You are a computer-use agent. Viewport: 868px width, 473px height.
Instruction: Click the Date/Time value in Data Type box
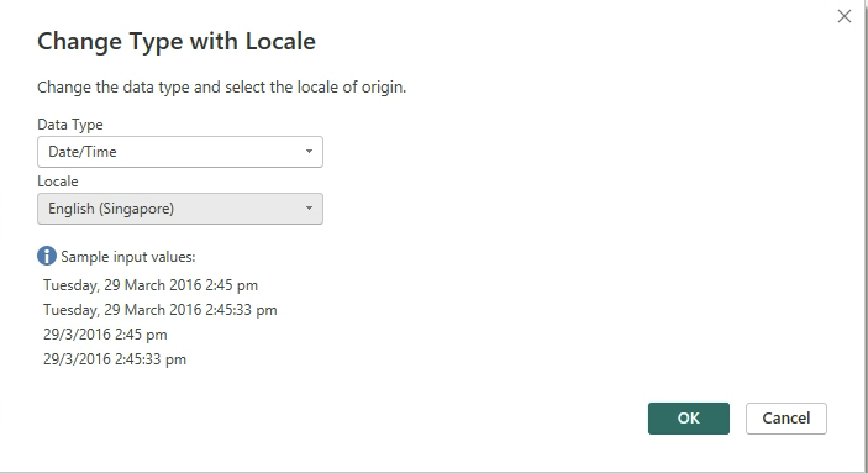(83, 152)
